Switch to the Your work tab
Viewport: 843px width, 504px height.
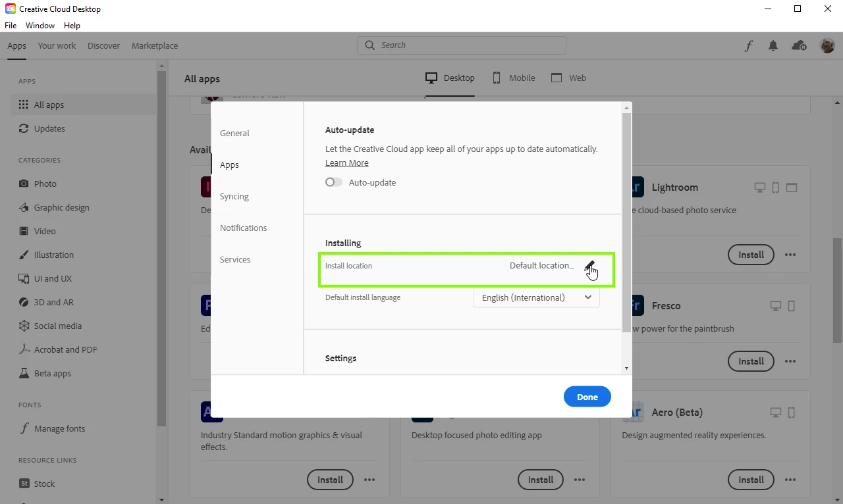tap(57, 45)
